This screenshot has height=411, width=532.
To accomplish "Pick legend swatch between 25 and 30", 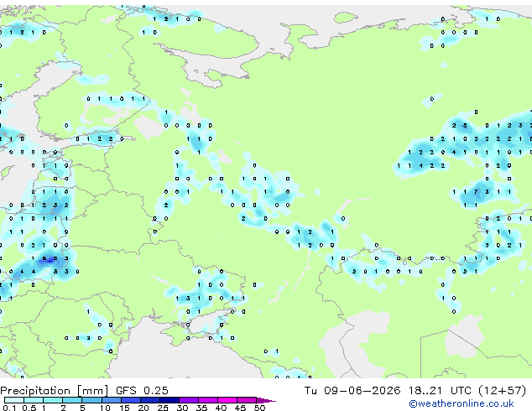I will tap(170, 400).
